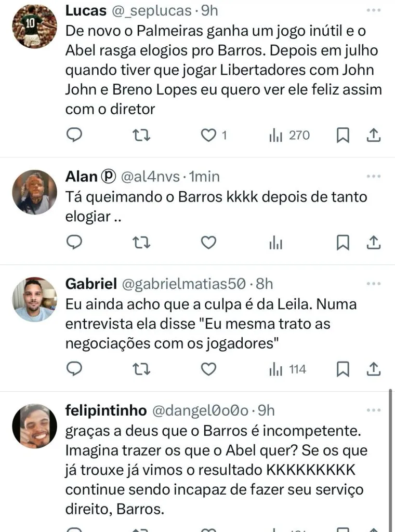Share Lucas's tweet
The width and height of the screenshot is (395, 532).
[373, 135]
